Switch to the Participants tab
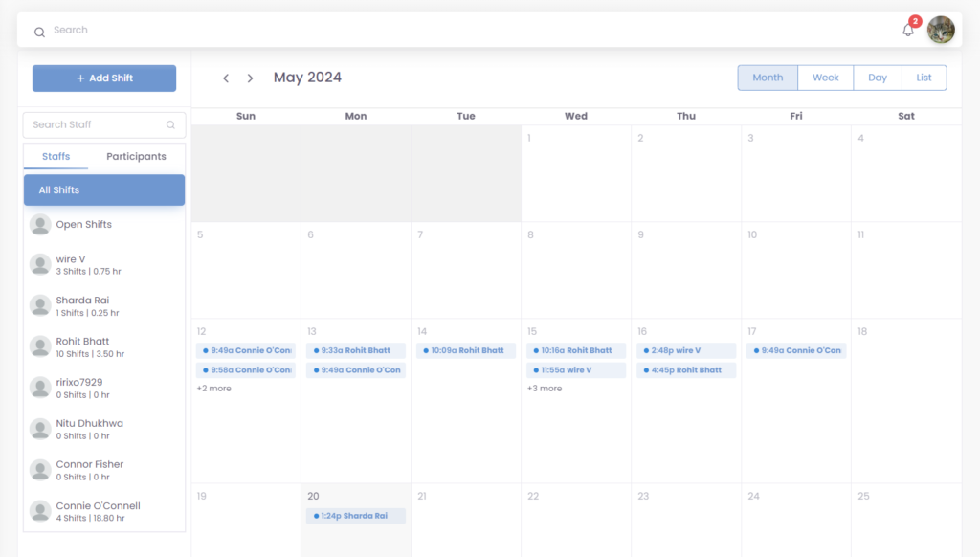 136,156
